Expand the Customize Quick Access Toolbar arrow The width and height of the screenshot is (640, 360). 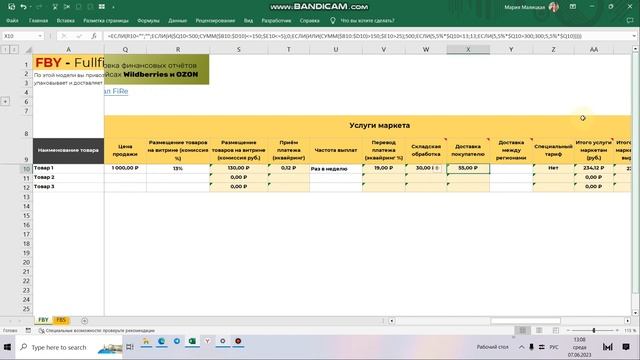click(113, 7)
